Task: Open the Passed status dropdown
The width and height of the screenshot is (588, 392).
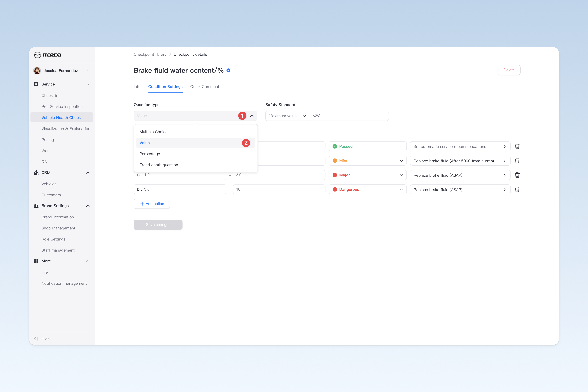Action: point(368,146)
